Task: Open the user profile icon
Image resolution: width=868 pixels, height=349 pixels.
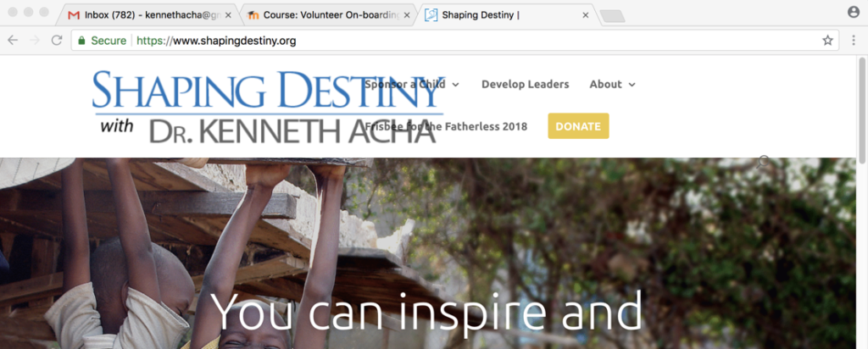Action: (854, 12)
